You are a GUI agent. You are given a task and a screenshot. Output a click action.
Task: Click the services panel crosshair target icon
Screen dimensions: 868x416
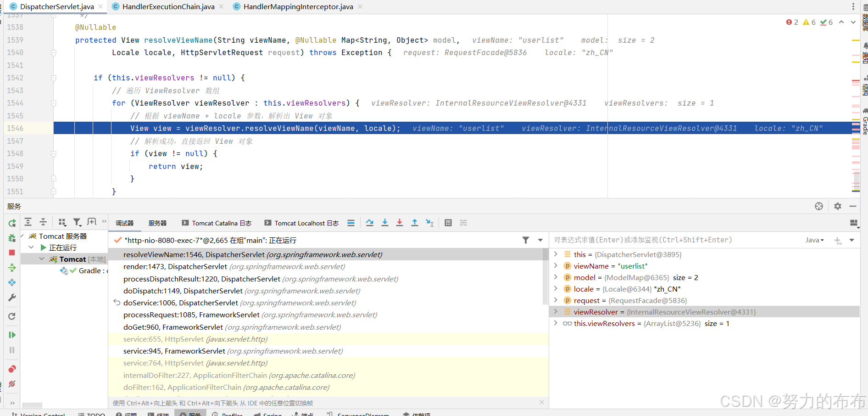coord(819,206)
